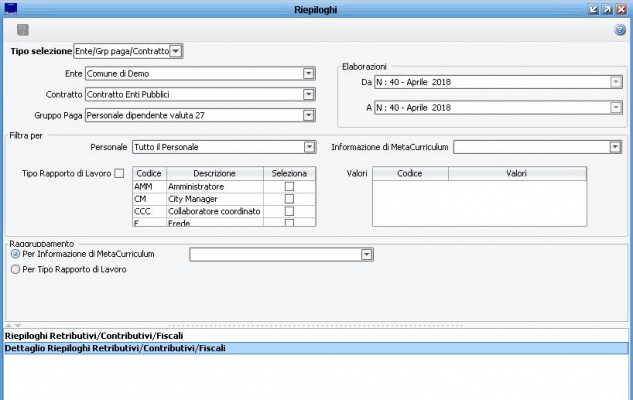The width and height of the screenshot is (633, 400).
Task: Click the CM code cell
Action: pos(149,199)
